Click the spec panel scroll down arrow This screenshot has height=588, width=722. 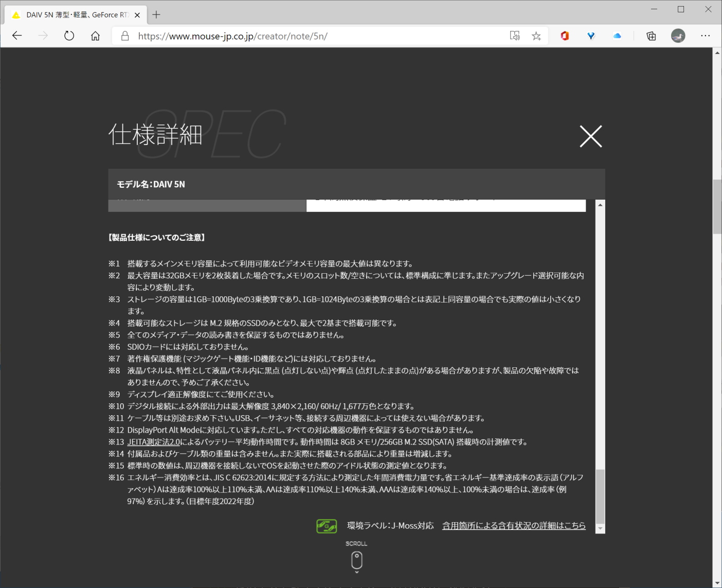point(600,529)
